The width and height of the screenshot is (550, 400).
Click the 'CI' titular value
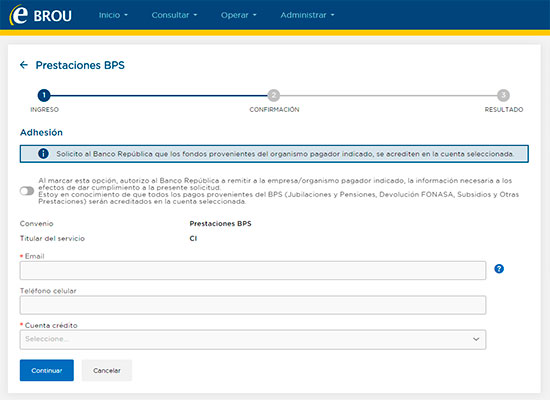pyautogui.click(x=193, y=239)
